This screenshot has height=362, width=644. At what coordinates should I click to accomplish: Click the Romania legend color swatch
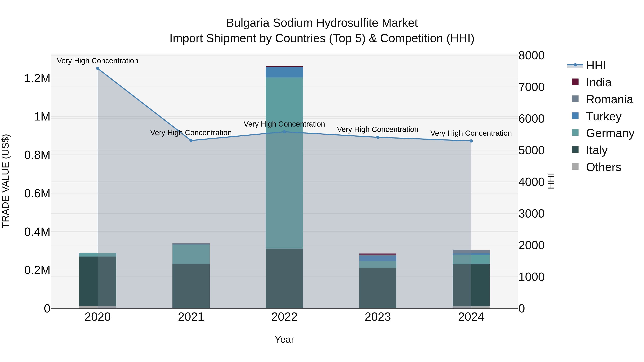(x=575, y=99)
